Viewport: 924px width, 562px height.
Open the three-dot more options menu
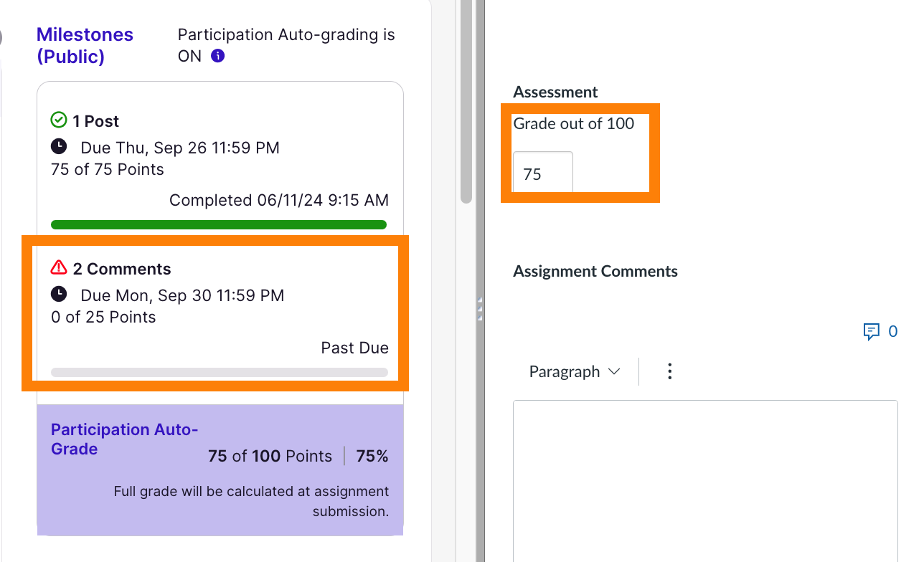pyautogui.click(x=669, y=371)
